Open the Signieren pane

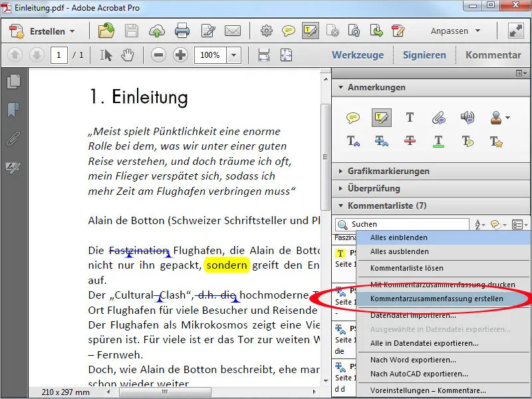click(424, 55)
